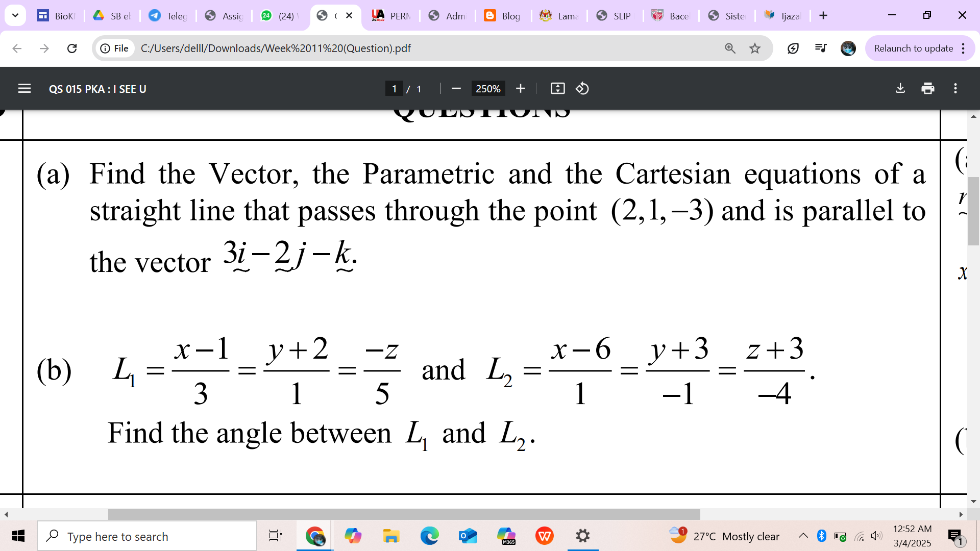980x551 pixels.
Task: Zoom out with the minus icon
Action: (456, 88)
